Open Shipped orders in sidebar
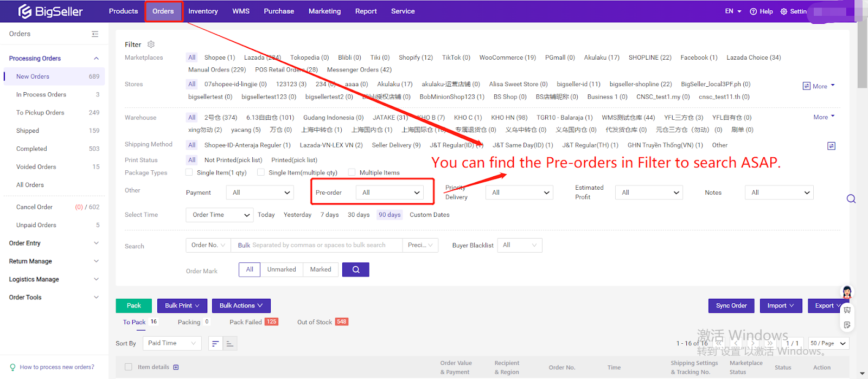868x379 pixels. click(x=54, y=131)
